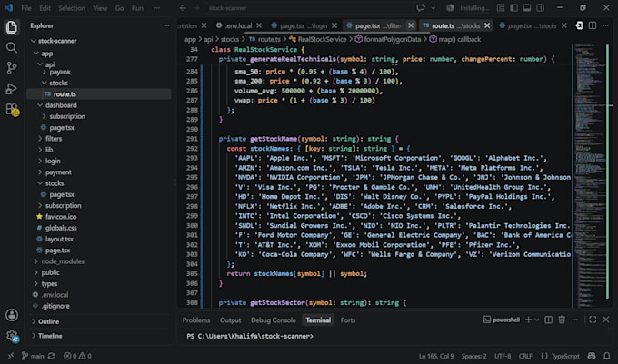Close the route.ts editor tab
The image size is (618, 364).
(487, 25)
